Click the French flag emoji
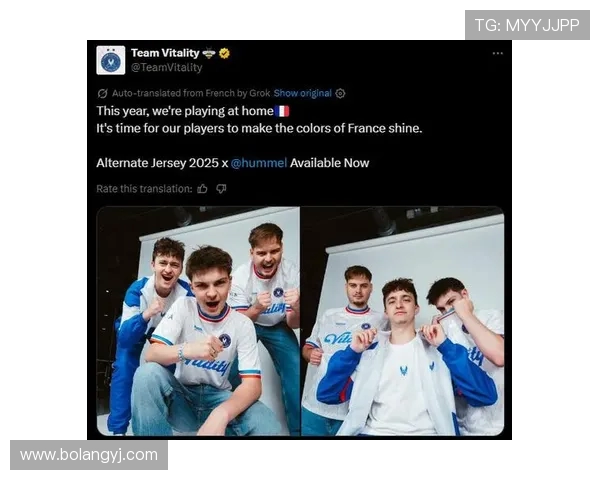Image resolution: width=600 pixels, height=480 pixels. pyautogui.click(x=282, y=111)
